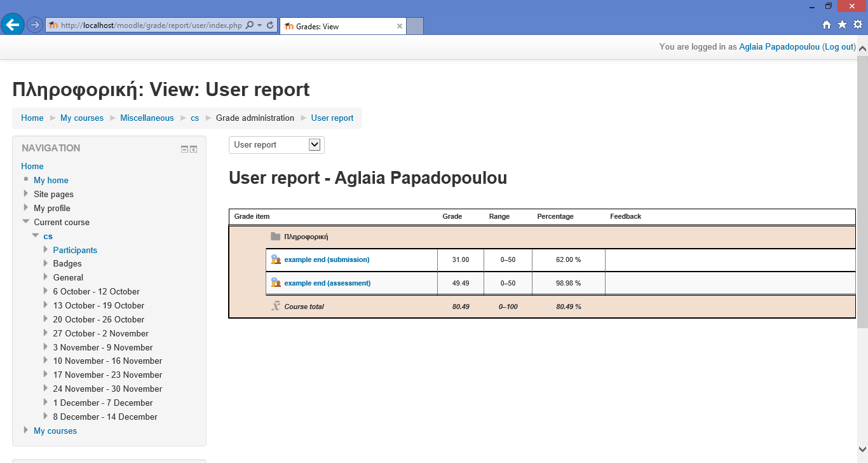
Task: Open the Home breadcrumb link
Action: pyautogui.click(x=32, y=118)
